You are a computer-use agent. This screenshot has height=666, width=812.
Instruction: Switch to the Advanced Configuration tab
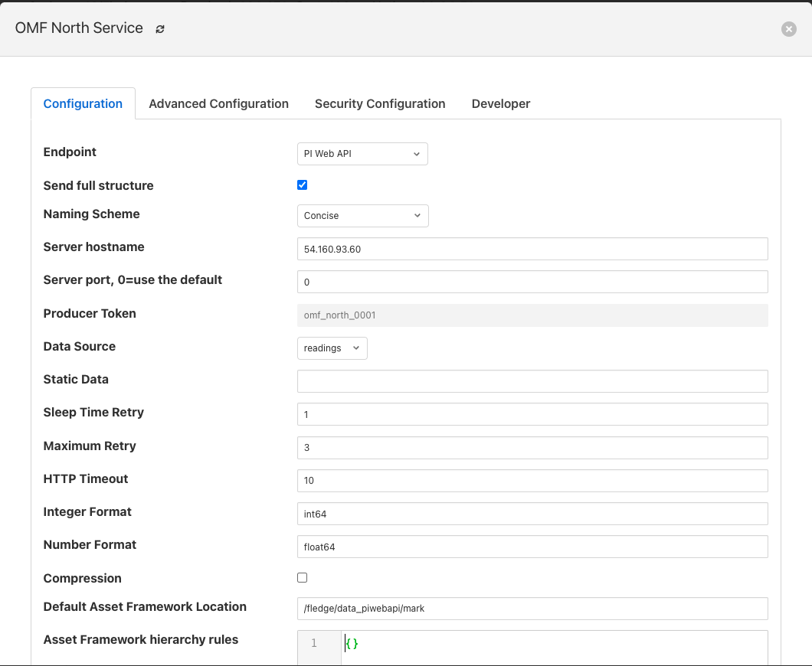[218, 104]
